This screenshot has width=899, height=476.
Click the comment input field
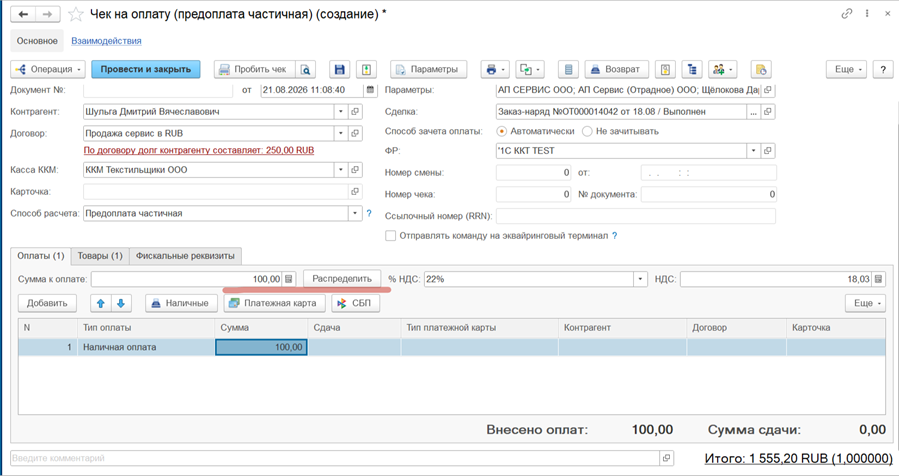click(335, 458)
